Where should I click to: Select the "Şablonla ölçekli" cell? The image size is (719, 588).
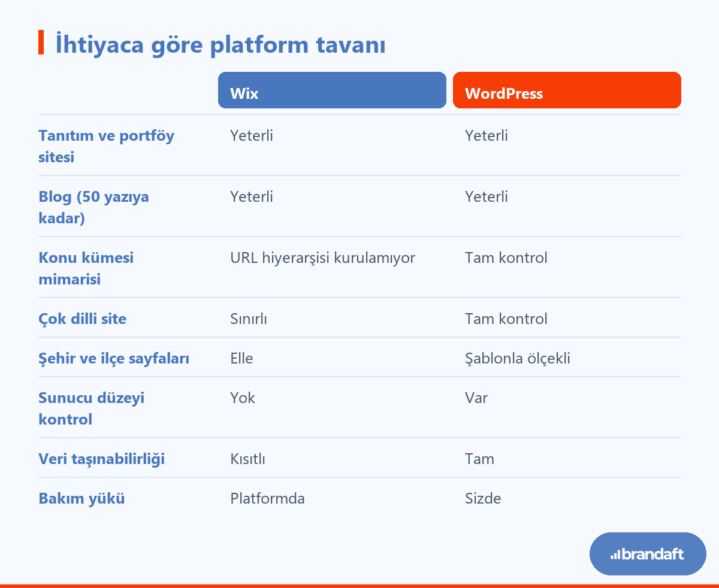click(518, 359)
